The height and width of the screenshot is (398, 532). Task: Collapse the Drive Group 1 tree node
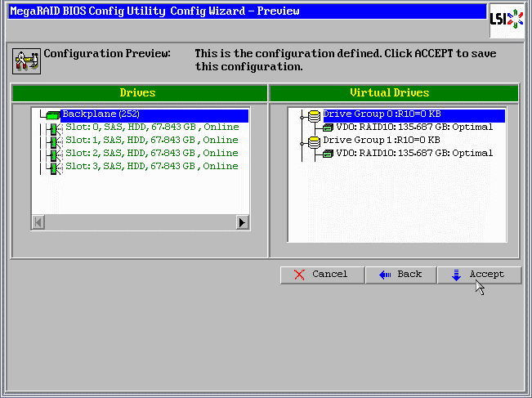[x=302, y=144]
